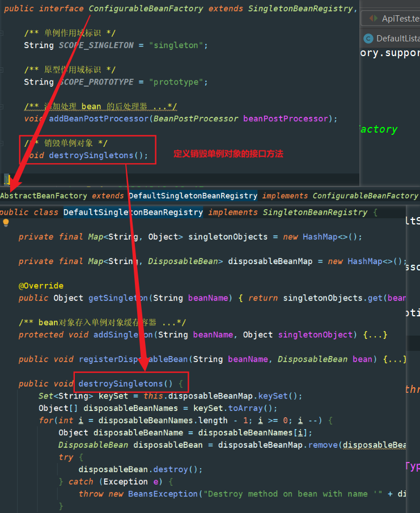Click DefaultSingletonBeanRegistry in the class declaration
Image resolution: width=420 pixels, height=513 pixels.
pyautogui.click(x=133, y=212)
